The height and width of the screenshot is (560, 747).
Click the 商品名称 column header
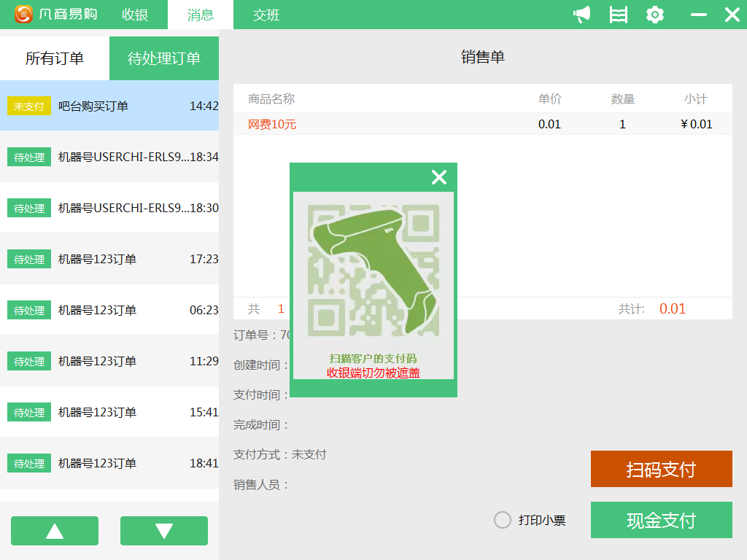click(271, 98)
